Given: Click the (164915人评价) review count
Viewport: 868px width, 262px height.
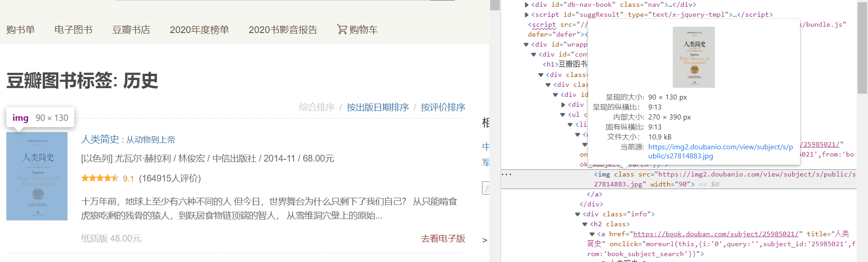Looking at the screenshot, I should click(170, 178).
